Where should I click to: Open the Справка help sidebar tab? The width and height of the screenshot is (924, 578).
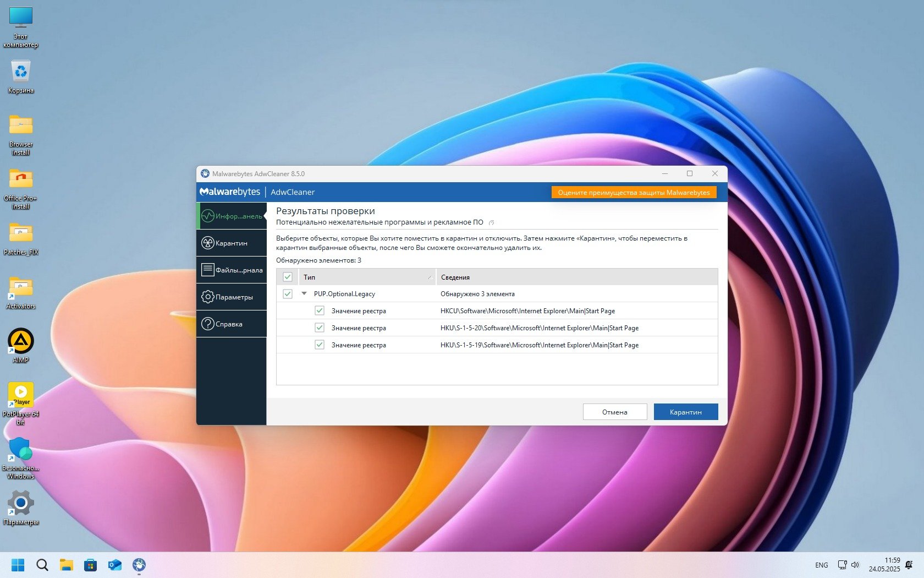(232, 324)
